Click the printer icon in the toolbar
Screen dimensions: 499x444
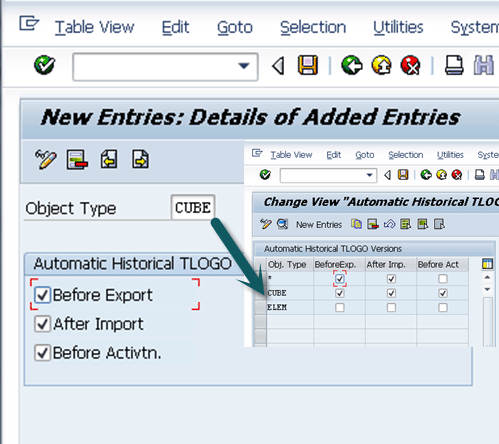pos(454,65)
